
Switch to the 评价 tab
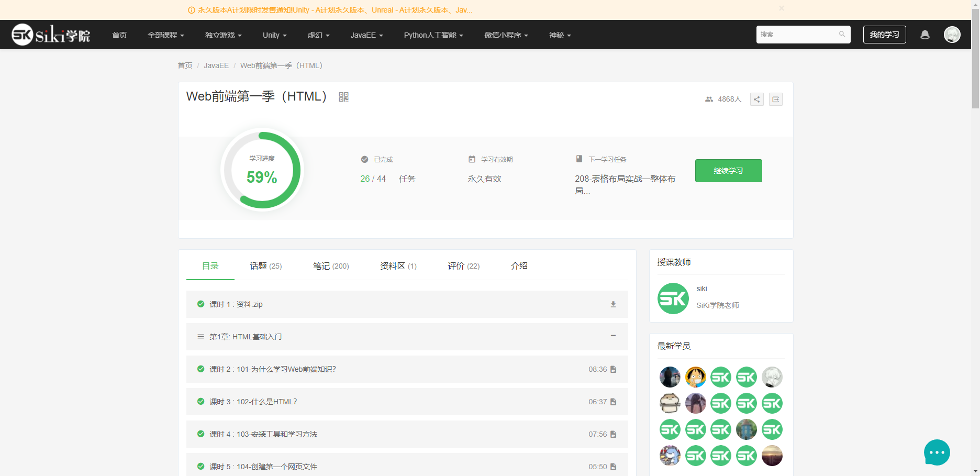point(463,265)
